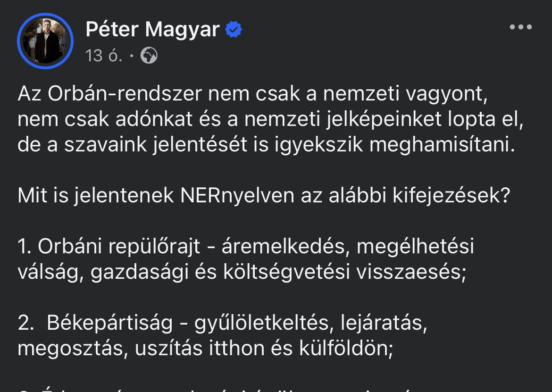Click the "válság, gazdasági és költségvetési" line
The height and width of the screenshot is (392, 552).
[242, 272]
